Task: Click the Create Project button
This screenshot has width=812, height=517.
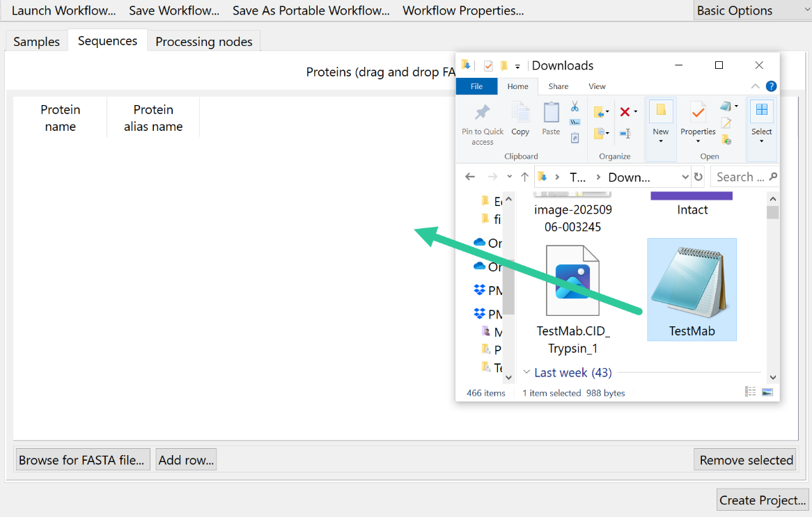Action: [x=763, y=500]
